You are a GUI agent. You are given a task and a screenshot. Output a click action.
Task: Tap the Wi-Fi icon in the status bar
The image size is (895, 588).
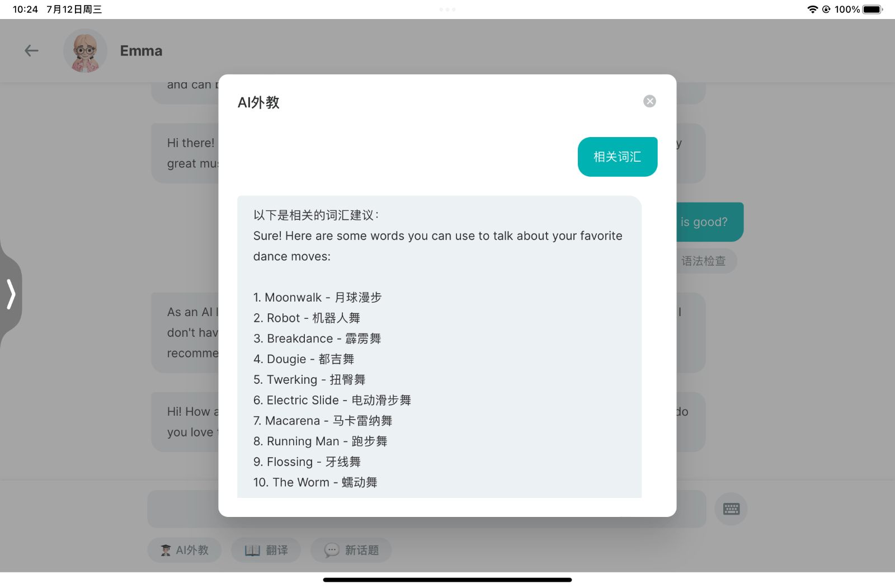coord(812,9)
